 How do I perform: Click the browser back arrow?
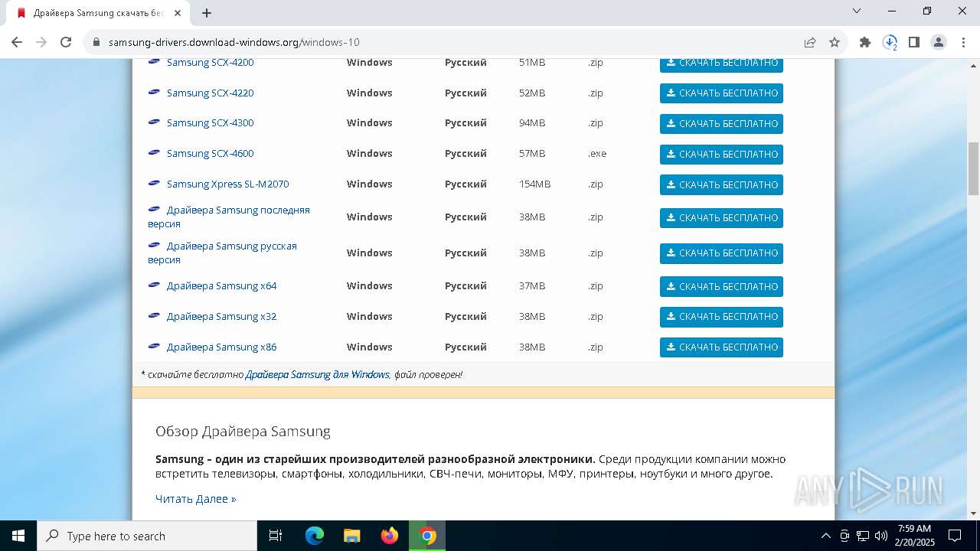[x=17, y=42]
